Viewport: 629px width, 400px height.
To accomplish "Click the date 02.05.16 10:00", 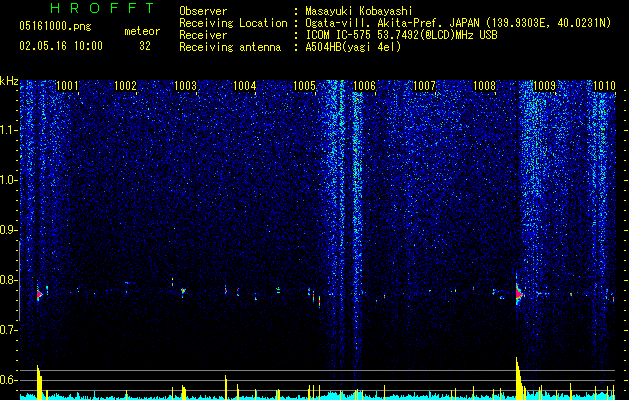I will point(61,46).
